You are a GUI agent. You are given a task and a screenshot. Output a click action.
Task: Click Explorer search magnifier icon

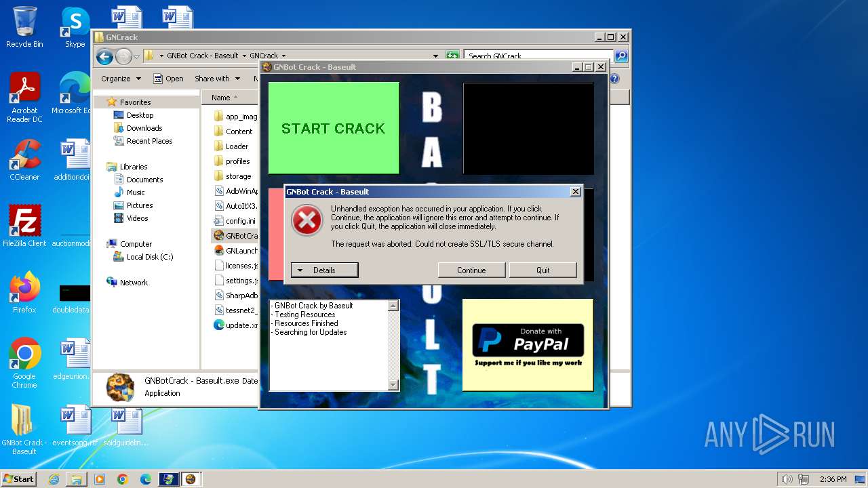tap(620, 56)
